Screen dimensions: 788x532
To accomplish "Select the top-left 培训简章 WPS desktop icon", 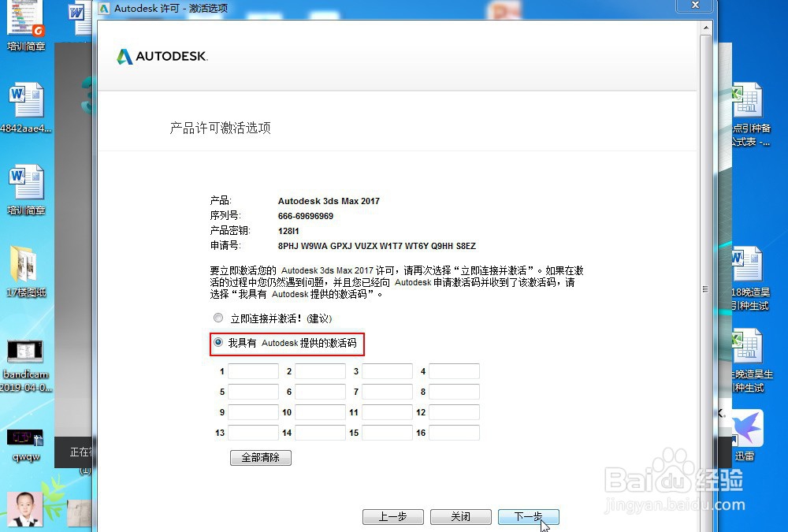I will (26, 26).
